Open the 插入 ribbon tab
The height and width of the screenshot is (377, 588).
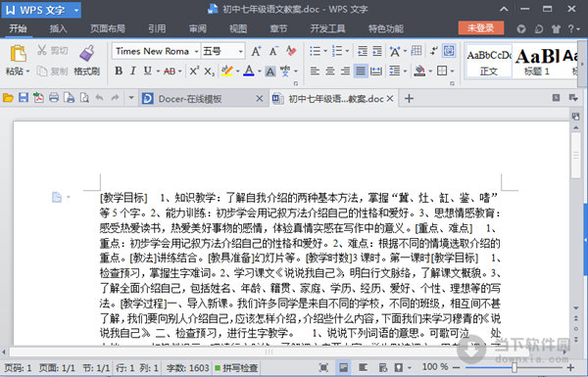click(x=58, y=28)
